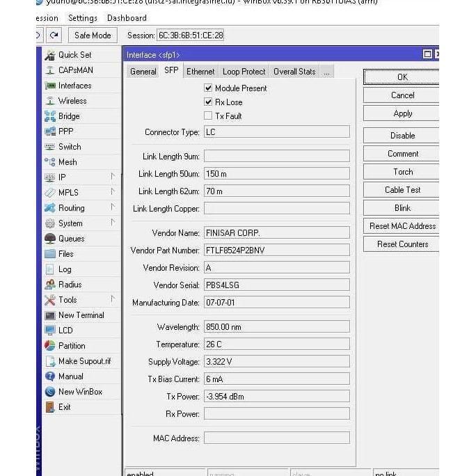Expand the System submenu arrow
Image resolution: width=476 pixels, height=476 pixels.
(113, 223)
